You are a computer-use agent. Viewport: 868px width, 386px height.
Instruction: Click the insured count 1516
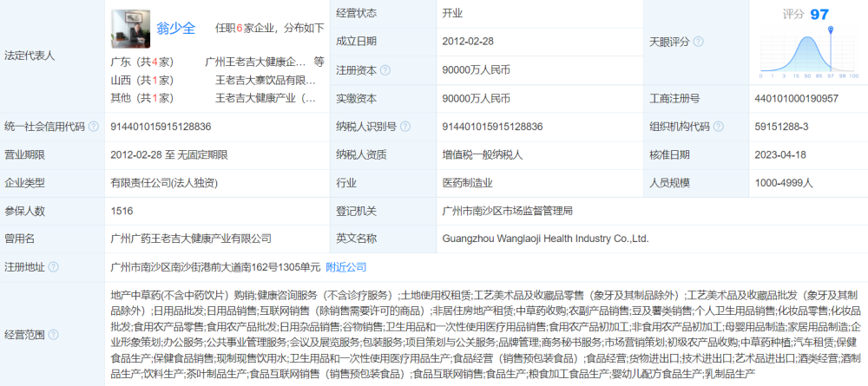point(122,211)
